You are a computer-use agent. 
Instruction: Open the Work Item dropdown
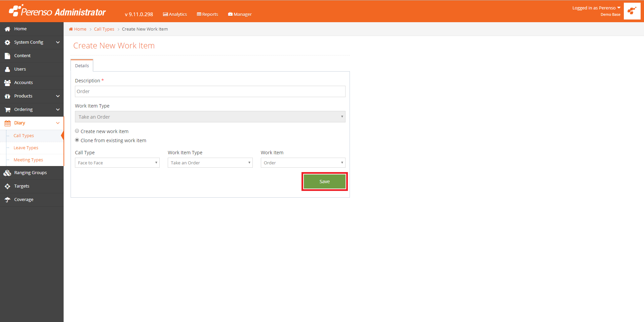coord(303,163)
